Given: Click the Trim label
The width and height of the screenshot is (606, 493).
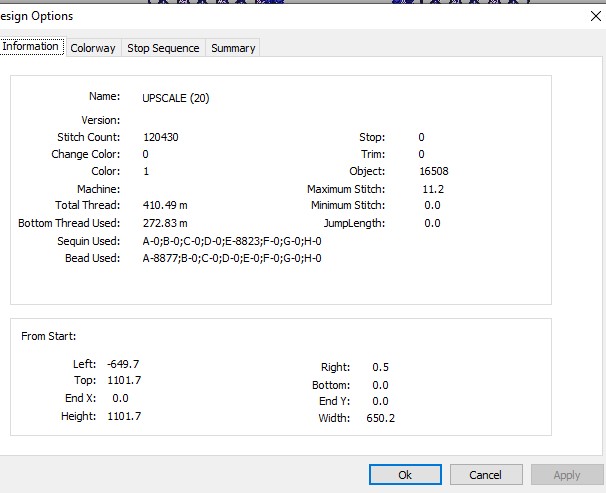Looking at the screenshot, I should pos(373,154).
